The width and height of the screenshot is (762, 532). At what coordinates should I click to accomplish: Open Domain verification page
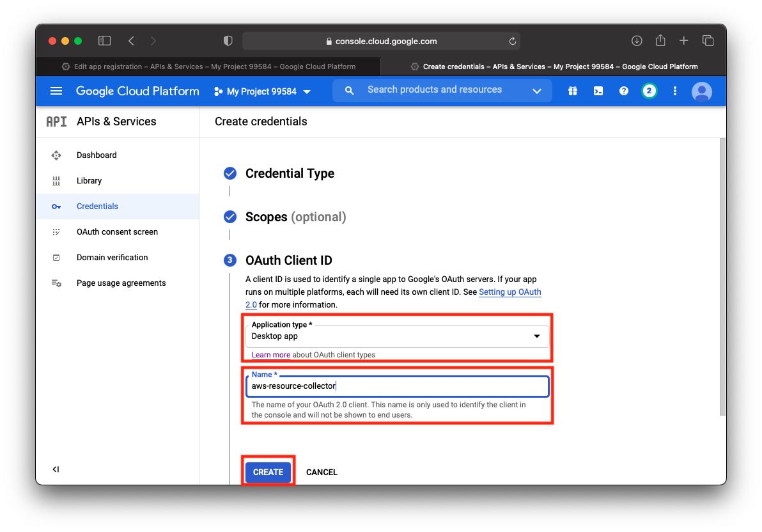point(117,258)
